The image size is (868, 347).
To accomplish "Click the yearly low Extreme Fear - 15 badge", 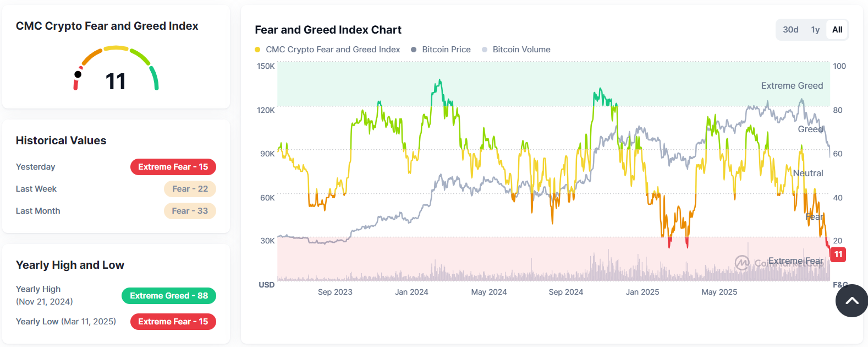I will coord(173,322).
